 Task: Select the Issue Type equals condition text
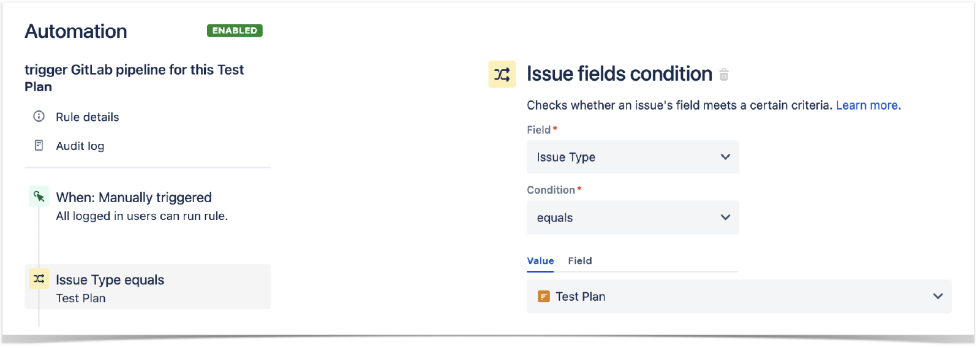(x=110, y=280)
